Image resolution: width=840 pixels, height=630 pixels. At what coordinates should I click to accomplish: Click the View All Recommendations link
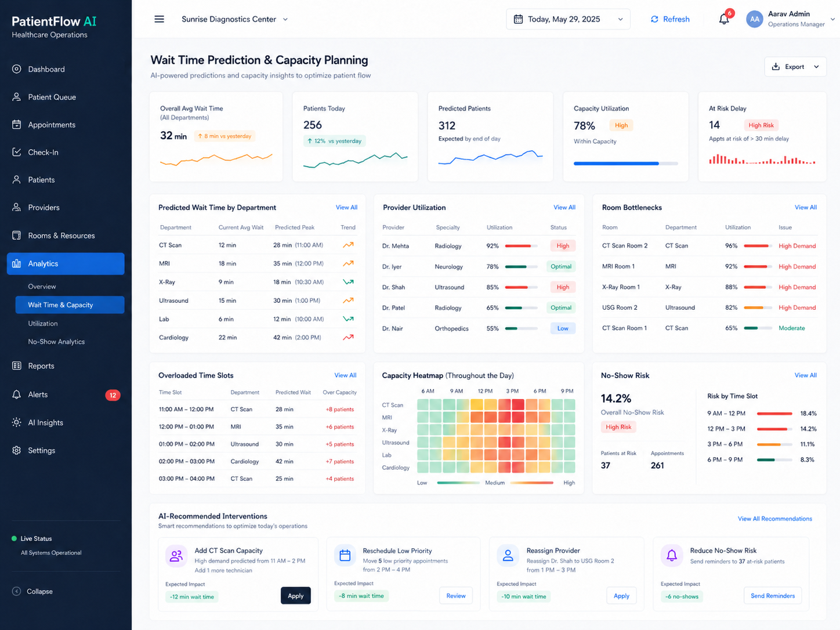(775, 519)
